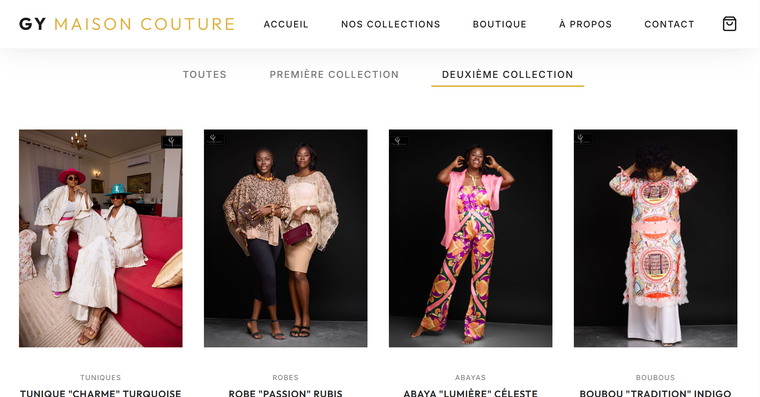Go to the Accueil page
Screen dimensions: 760x397
[x=286, y=24]
